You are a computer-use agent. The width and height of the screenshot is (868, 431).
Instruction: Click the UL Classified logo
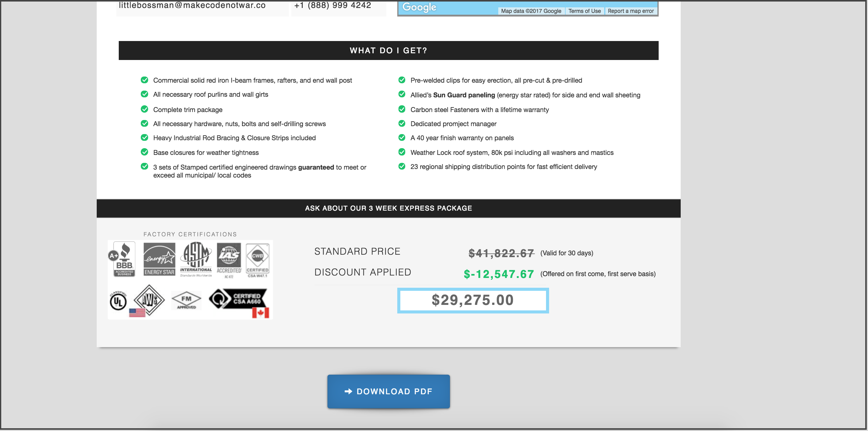(118, 301)
